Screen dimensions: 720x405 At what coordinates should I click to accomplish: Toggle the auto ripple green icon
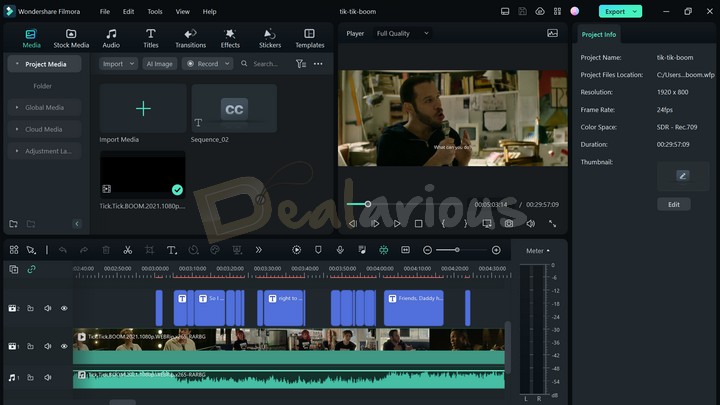(x=383, y=250)
